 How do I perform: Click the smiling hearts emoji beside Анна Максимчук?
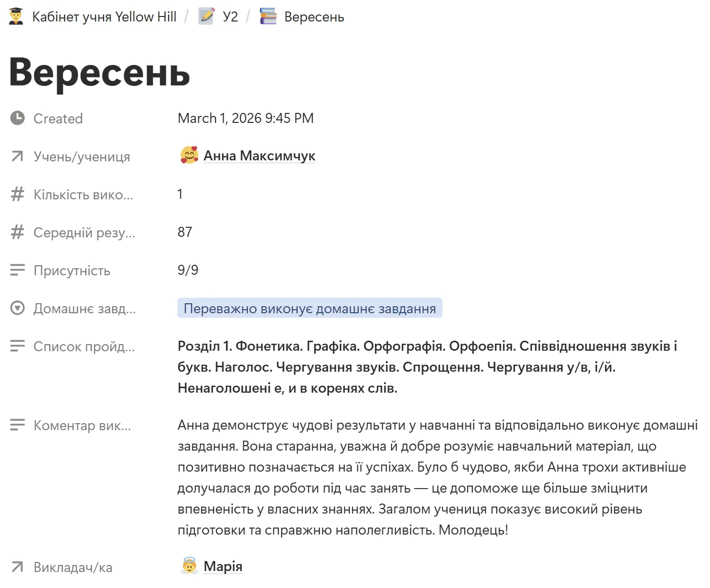(189, 155)
